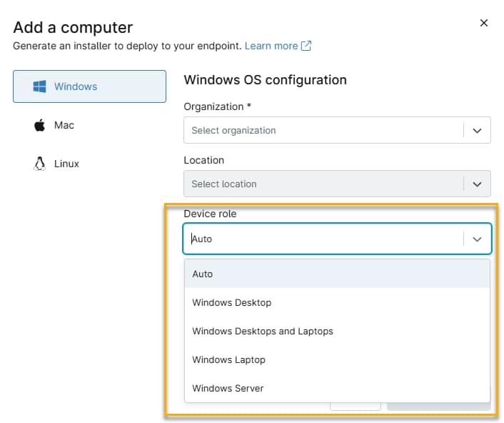The height and width of the screenshot is (423, 504).
Task: Open the Learn more link
Action: [271, 46]
